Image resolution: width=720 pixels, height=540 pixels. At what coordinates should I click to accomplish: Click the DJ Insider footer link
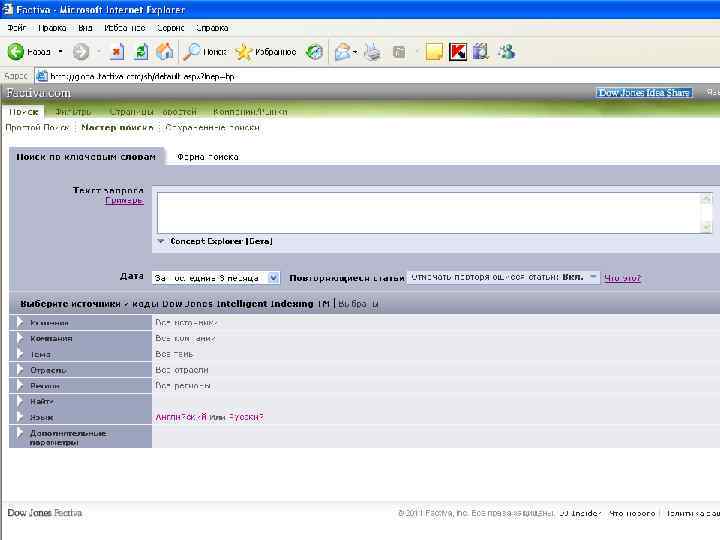tap(580, 513)
